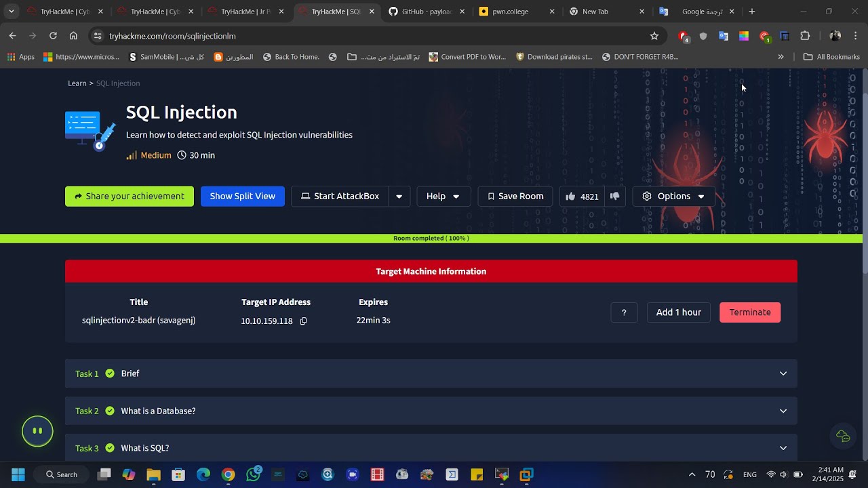Open the browser profile avatar
Screen dimensions: 868x488
[835, 36]
